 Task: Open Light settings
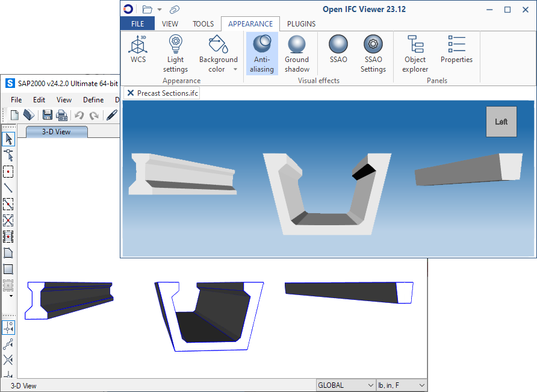[175, 54]
